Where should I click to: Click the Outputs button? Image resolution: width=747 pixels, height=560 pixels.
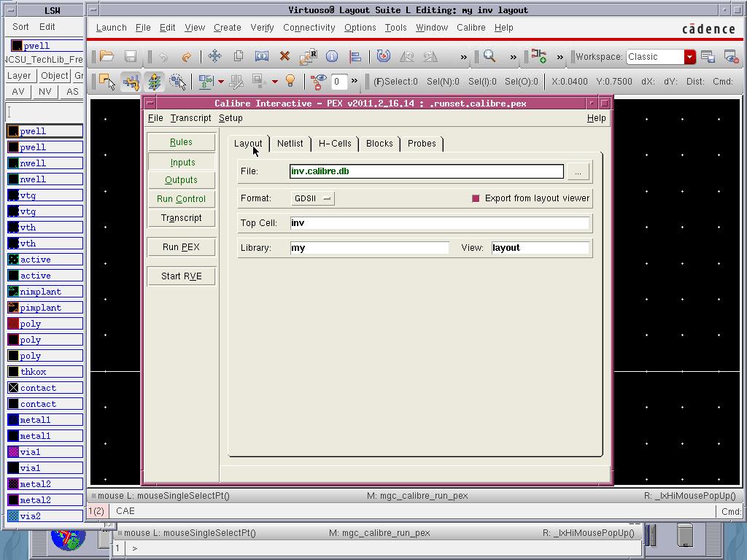(181, 180)
